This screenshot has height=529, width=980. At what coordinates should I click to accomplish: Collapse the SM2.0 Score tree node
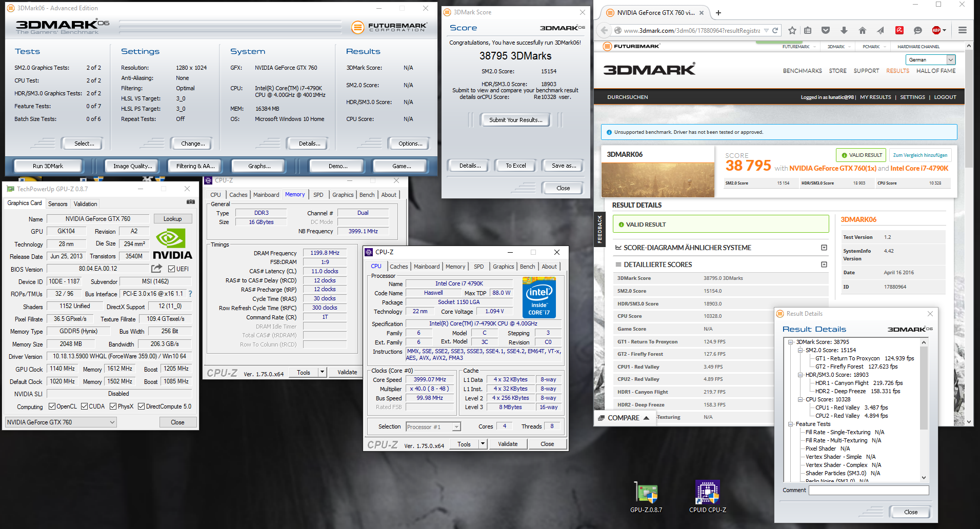point(800,350)
